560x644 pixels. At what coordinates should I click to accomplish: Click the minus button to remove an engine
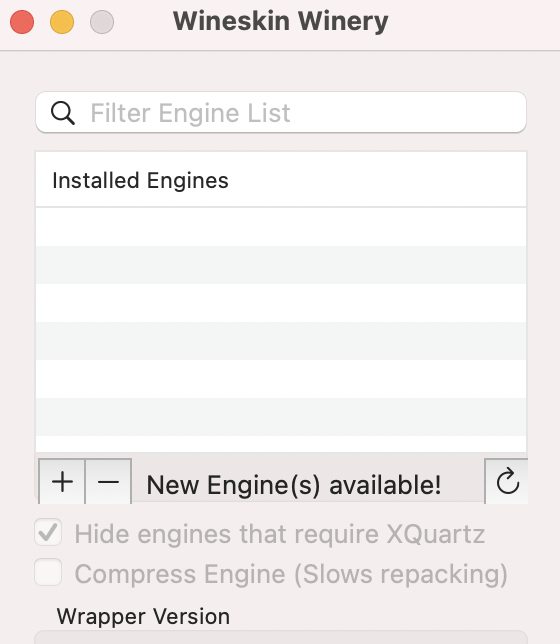(x=108, y=481)
